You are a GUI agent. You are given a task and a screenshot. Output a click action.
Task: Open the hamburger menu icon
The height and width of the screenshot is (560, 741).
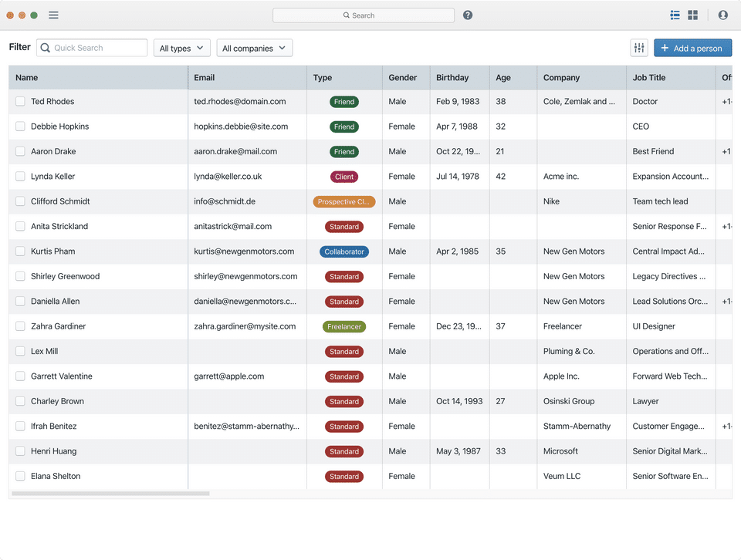[53, 15]
